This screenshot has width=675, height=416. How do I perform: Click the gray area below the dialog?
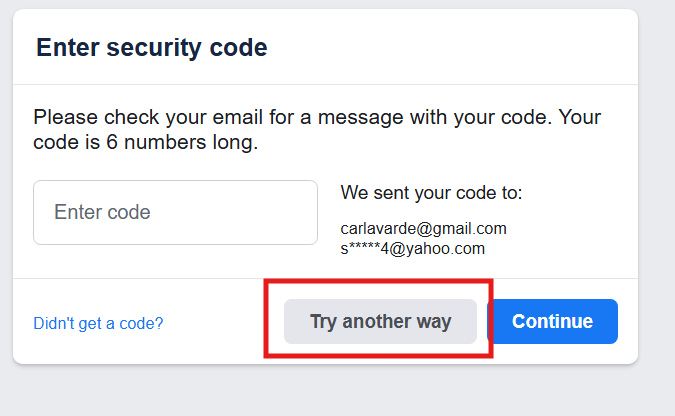click(x=330, y=392)
